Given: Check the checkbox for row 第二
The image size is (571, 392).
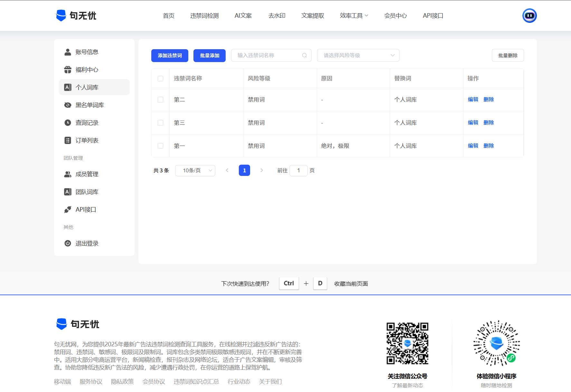Looking at the screenshot, I should (160, 100).
